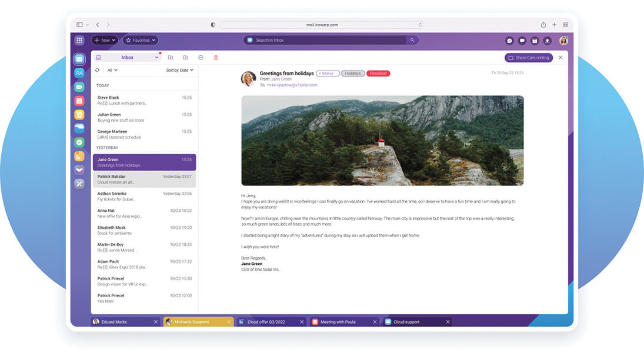Click the red Resolved tag
644x356 pixels.
click(378, 74)
